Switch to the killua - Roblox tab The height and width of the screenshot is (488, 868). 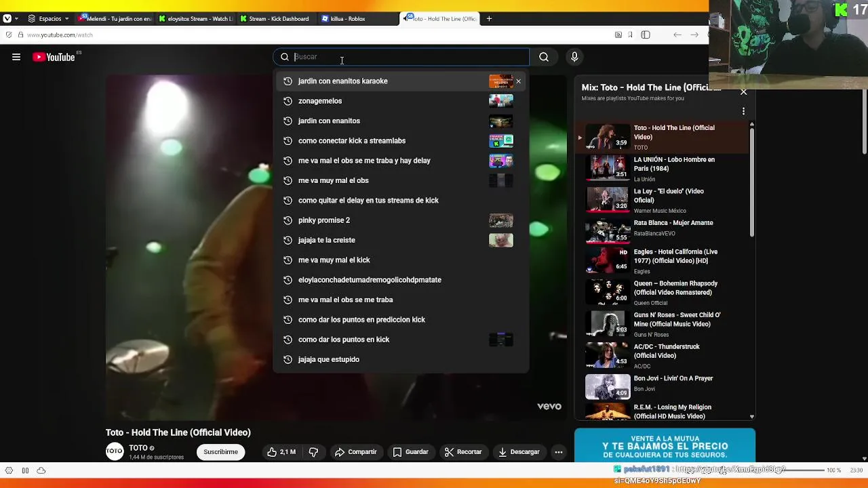pos(359,19)
